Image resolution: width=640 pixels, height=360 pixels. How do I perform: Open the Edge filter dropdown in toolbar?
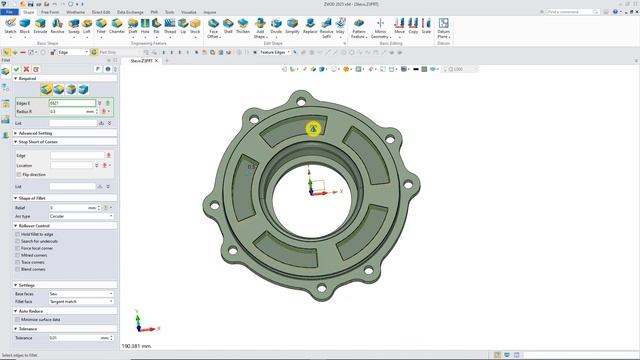coord(73,52)
